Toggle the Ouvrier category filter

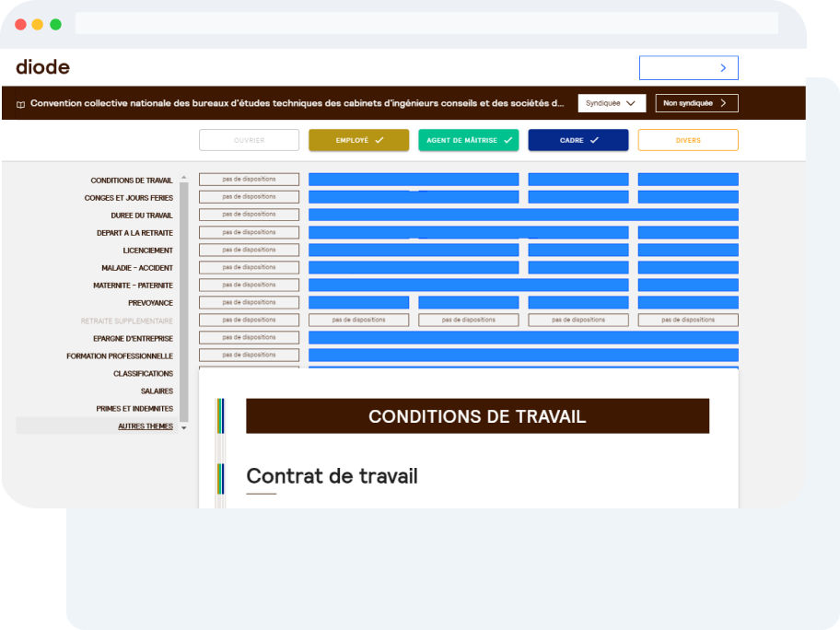pyautogui.click(x=249, y=140)
